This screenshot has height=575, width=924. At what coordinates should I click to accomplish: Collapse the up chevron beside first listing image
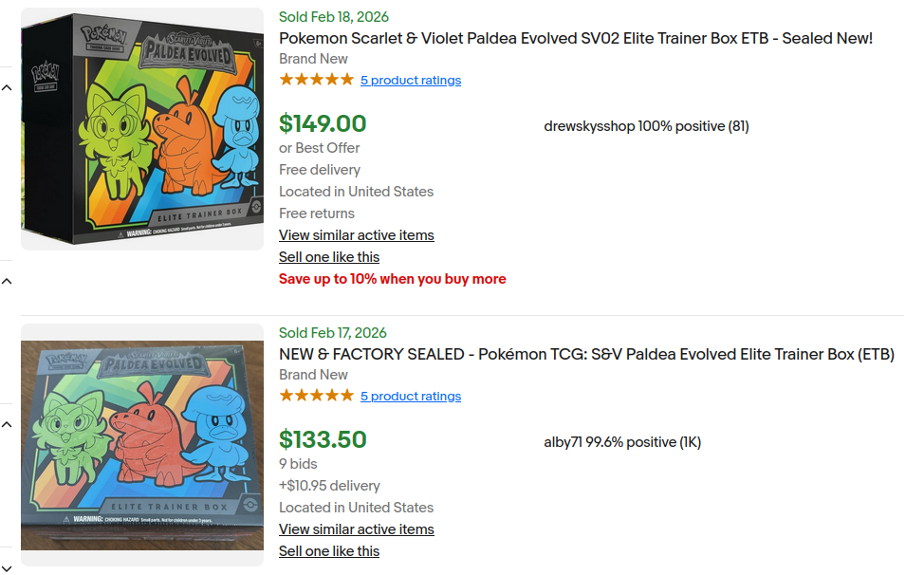tap(7, 88)
